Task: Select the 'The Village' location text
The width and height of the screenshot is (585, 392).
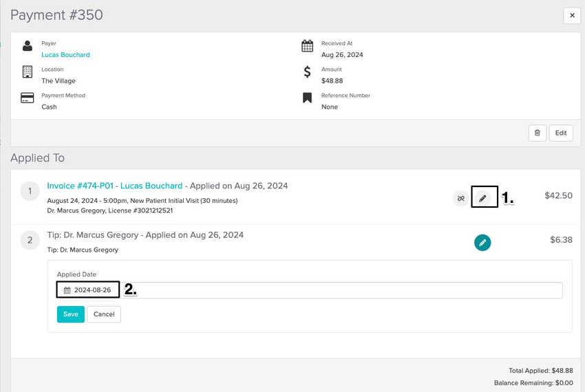Action: [58, 81]
